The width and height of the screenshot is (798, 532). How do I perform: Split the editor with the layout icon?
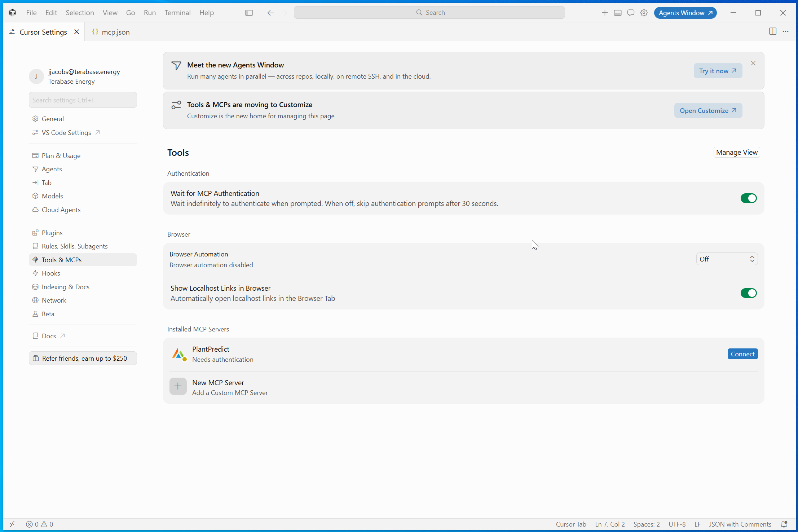(x=772, y=31)
